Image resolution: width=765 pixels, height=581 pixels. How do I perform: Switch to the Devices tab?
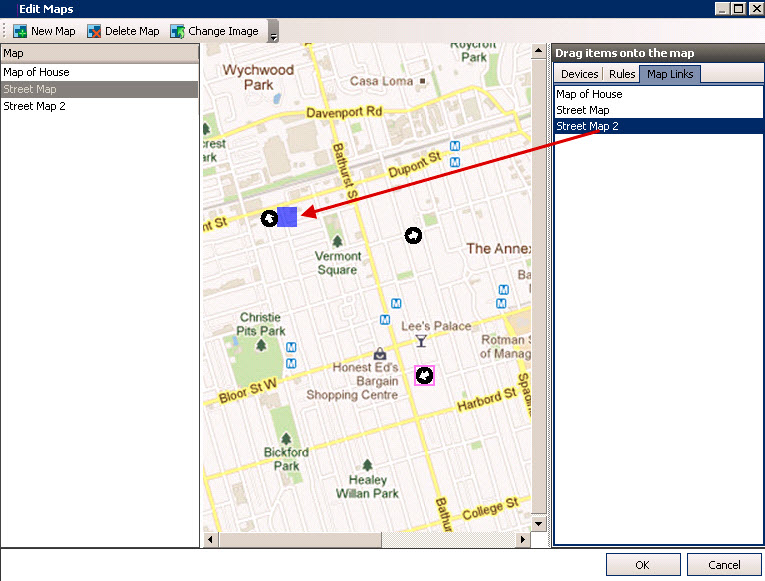click(x=580, y=74)
